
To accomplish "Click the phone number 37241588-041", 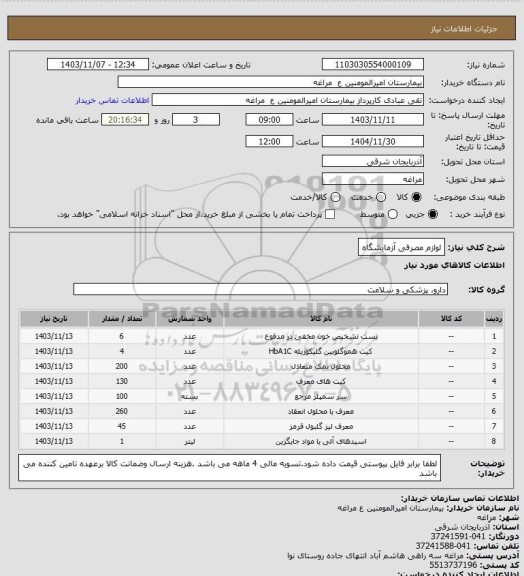I will coord(443,546).
